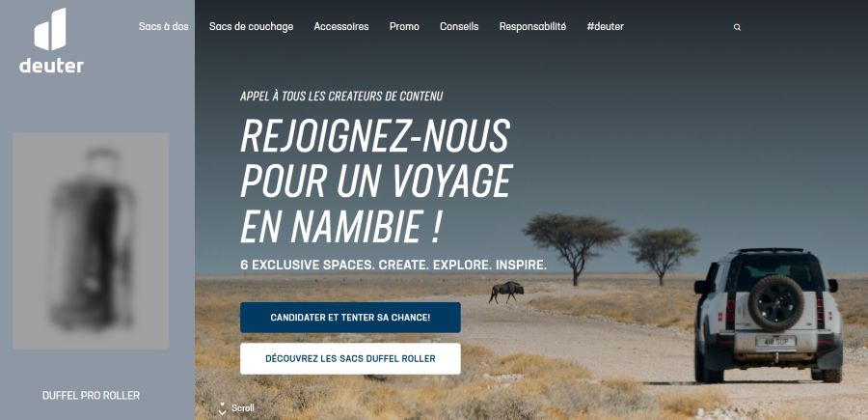Open the Promo menu item
The height and width of the screenshot is (420, 868).
point(404,26)
